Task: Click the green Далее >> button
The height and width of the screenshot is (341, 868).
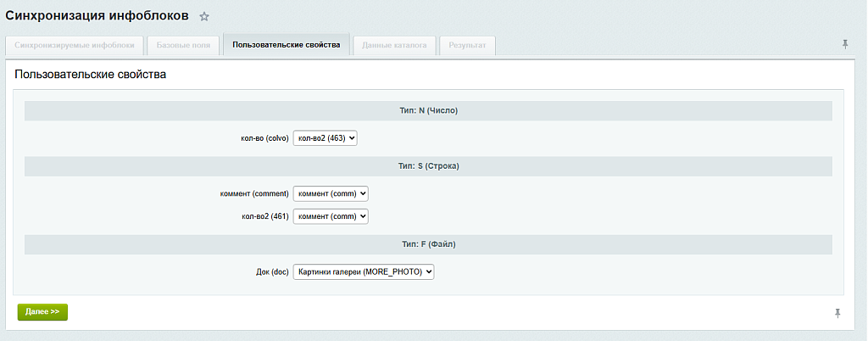Action: coord(42,311)
